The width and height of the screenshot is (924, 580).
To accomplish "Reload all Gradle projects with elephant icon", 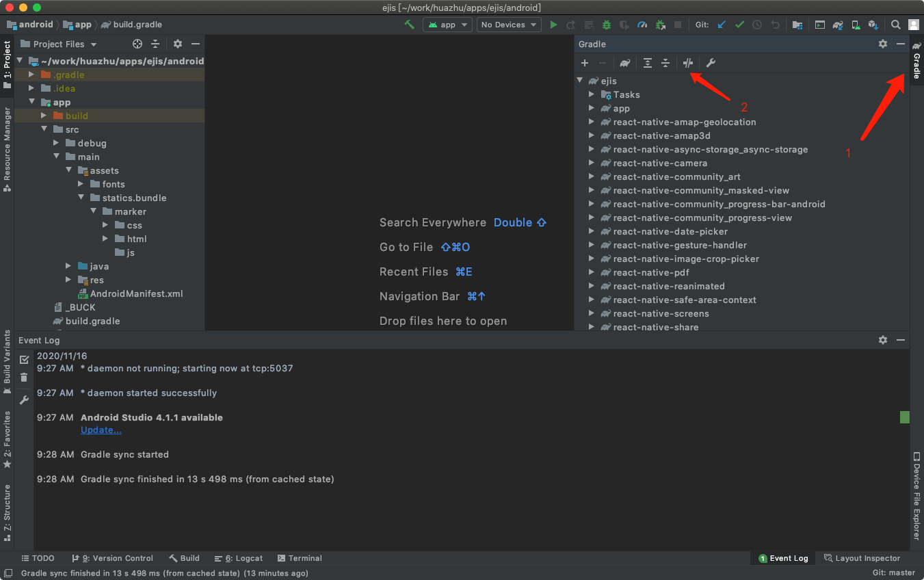I will 623,63.
